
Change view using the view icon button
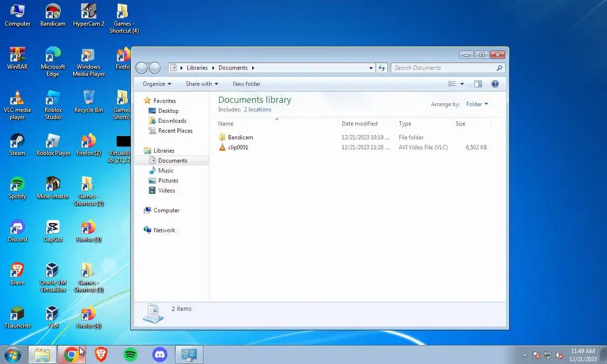(x=452, y=84)
